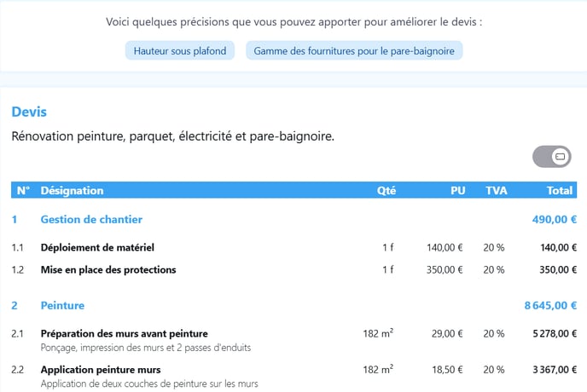Screen dimensions: 587x392
Task: Edit the quote description Rénovation peinture, parquet text
Action: pos(173,136)
